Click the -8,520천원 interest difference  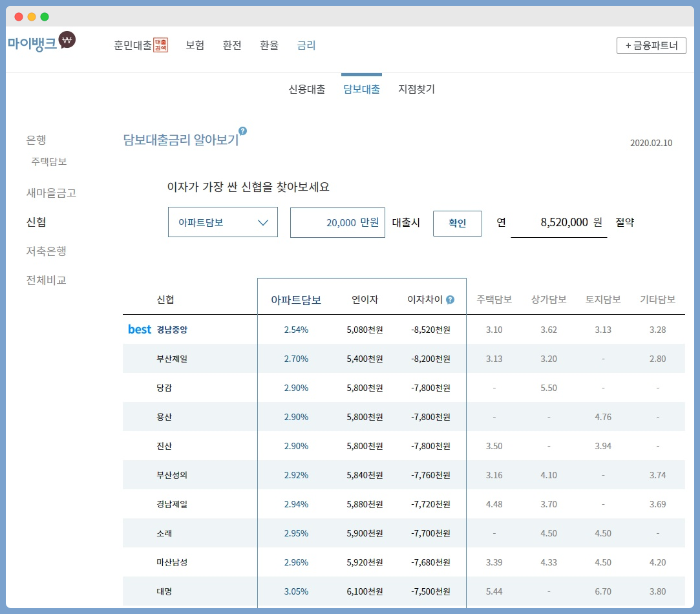point(430,330)
